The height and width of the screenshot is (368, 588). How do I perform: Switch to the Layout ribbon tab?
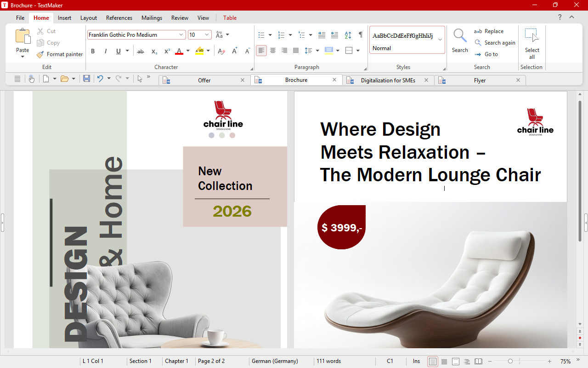point(89,18)
